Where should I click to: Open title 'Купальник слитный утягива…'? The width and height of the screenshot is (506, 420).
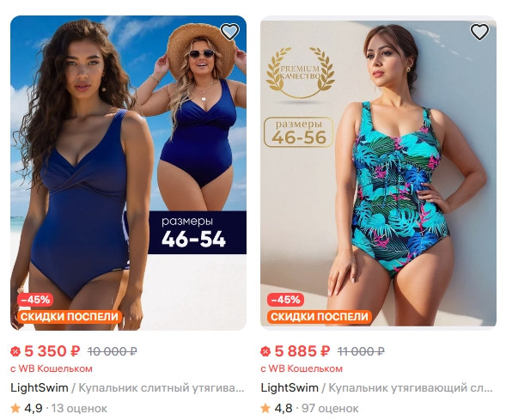pos(162,387)
